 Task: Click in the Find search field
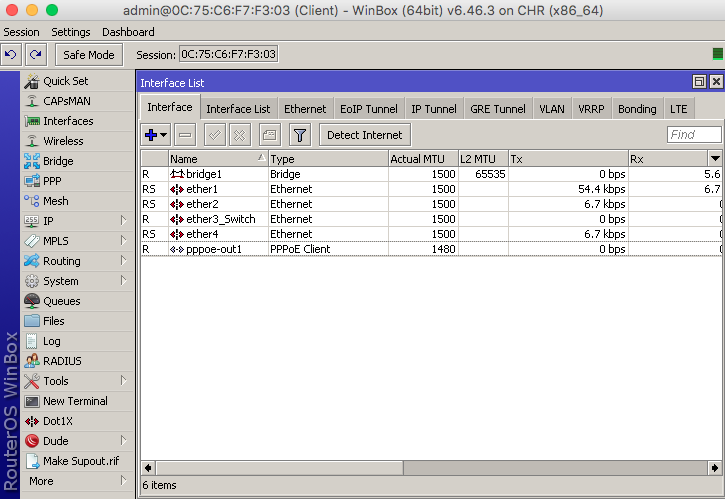pyautogui.click(x=694, y=135)
